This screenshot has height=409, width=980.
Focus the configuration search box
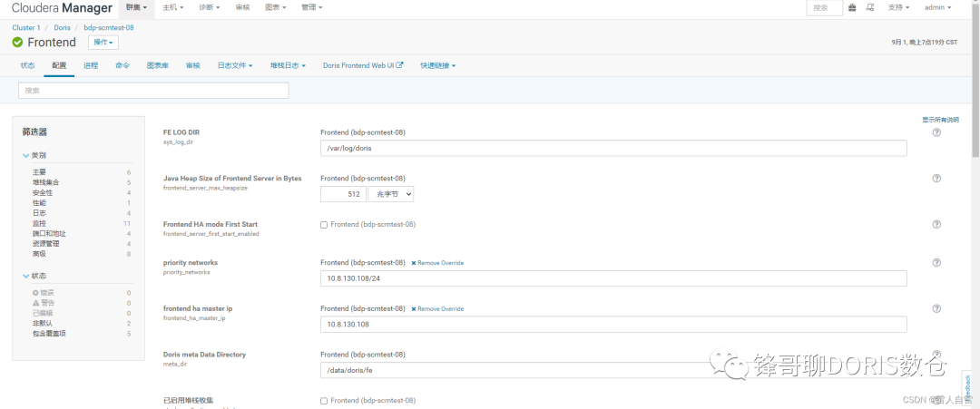[153, 91]
